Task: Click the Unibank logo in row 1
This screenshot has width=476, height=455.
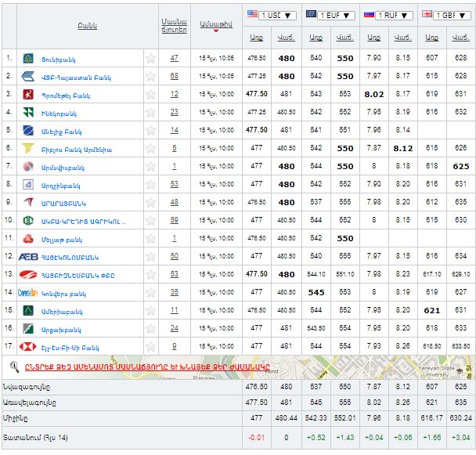Action: coord(27,58)
